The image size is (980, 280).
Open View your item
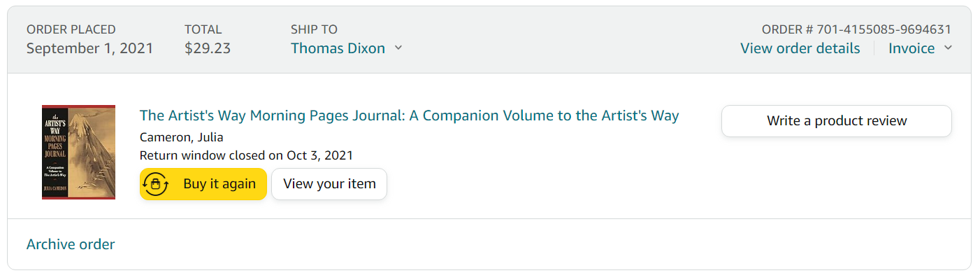(329, 184)
